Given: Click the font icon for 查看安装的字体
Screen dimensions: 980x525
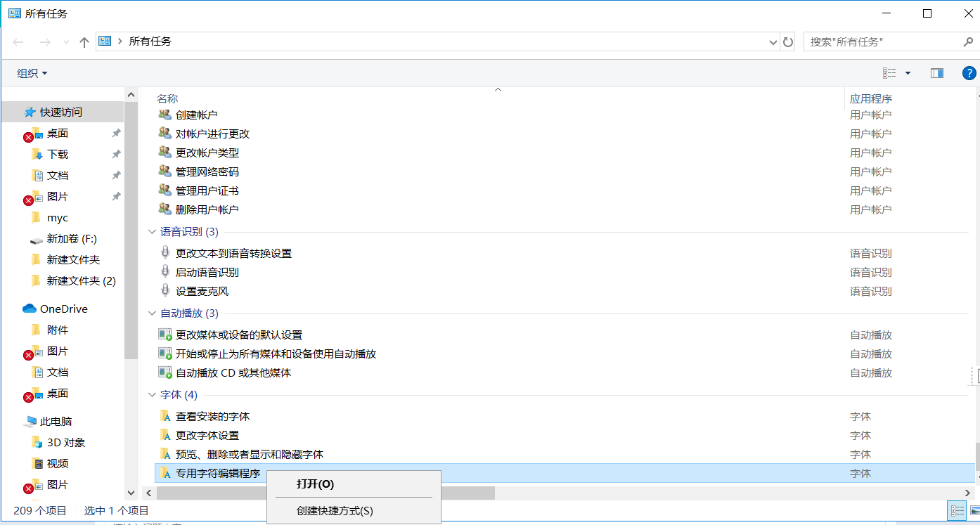Looking at the screenshot, I should coord(165,416).
